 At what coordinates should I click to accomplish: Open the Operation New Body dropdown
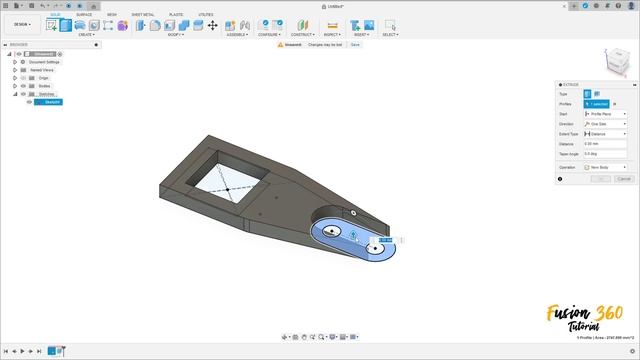click(605, 167)
